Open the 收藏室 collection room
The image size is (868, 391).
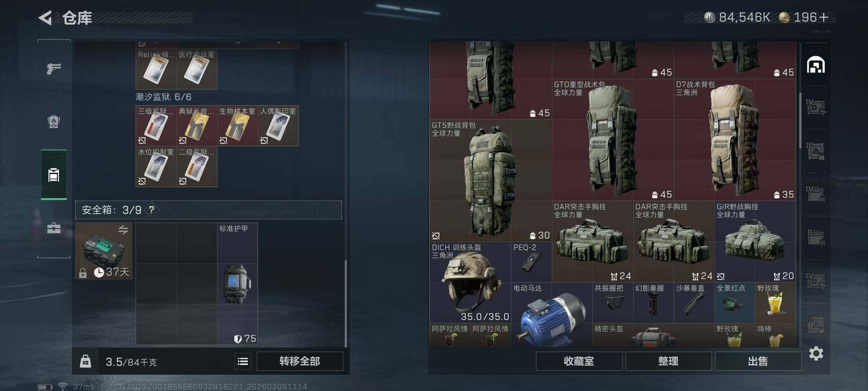(x=579, y=361)
